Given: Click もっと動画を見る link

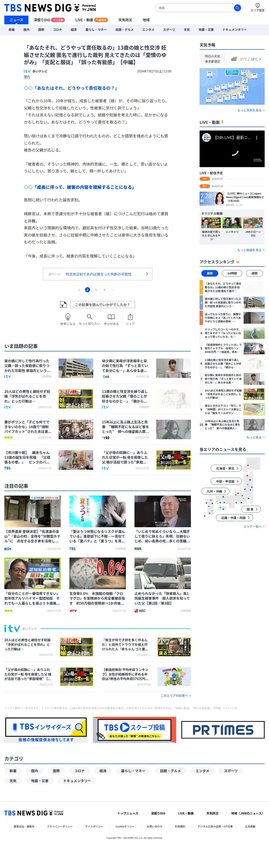Looking at the screenshot, I should tap(251, 250).
